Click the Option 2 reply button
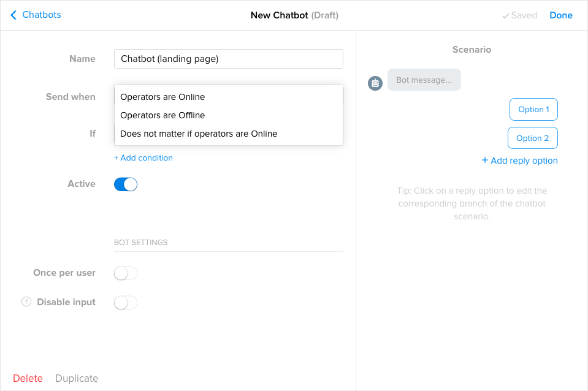Screen dimensions: 588x391 tap(532, 137)
